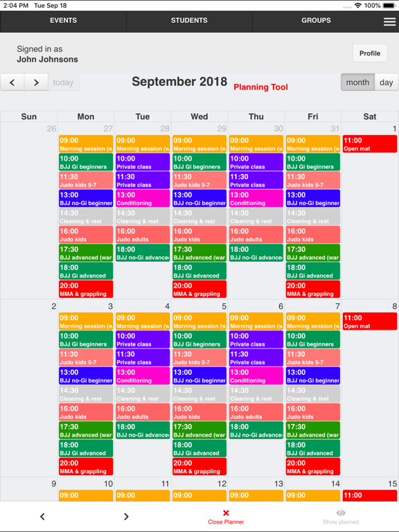Click the Profile button
399x532 pixels.
(370, 53)
